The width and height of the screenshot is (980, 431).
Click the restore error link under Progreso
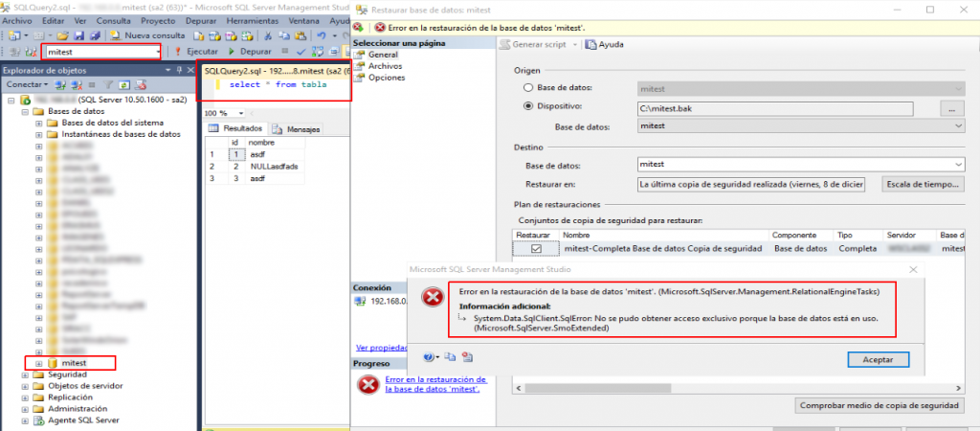[435, 384]
